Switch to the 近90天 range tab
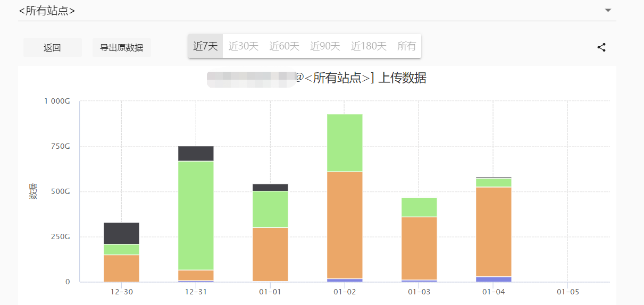This screenshot has height=305, width=644. (325, 46)
